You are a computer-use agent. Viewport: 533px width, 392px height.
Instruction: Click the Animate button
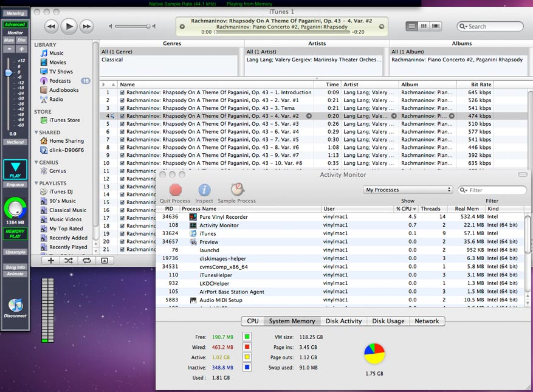click(x=15, y=273)
